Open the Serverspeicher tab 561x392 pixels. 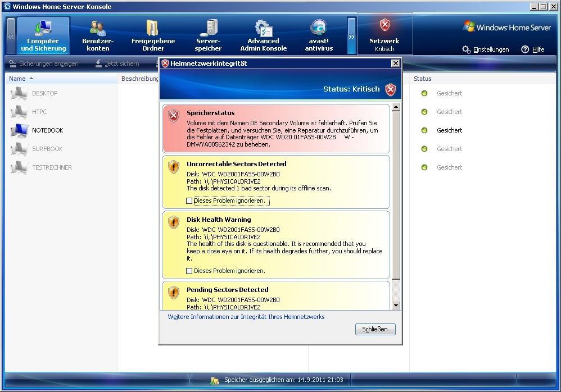click(x=208, y=35)
